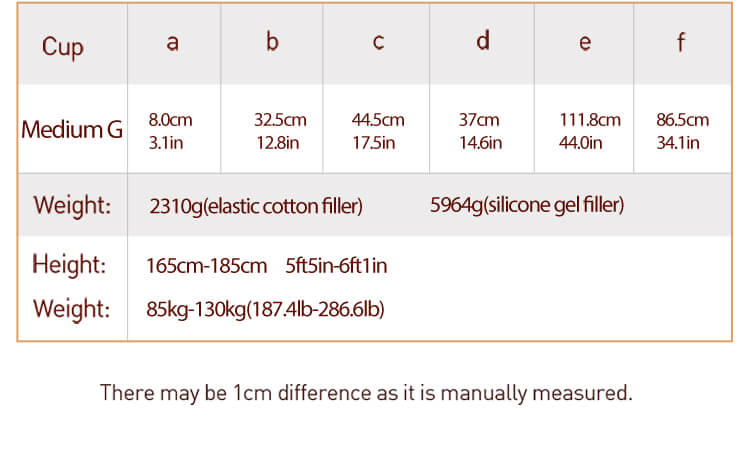Select column a header
Screen dimensions: 750x470
[x=173, y=42]
